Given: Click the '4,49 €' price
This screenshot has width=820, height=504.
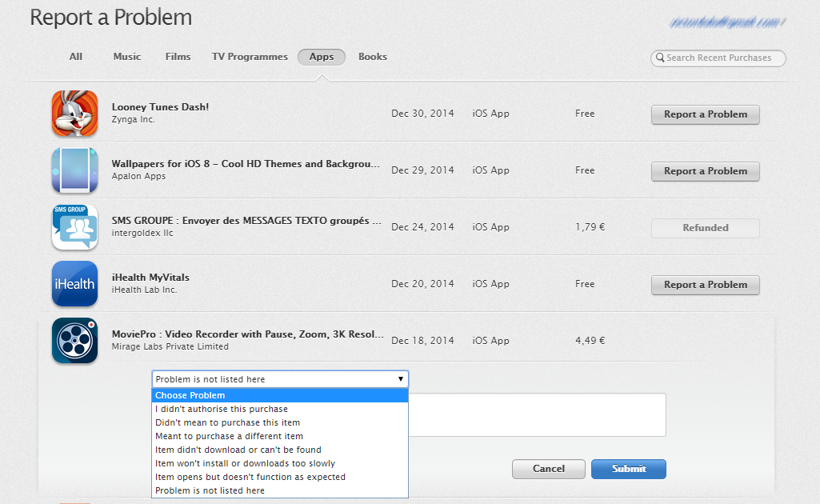Looking at the screenshot, I should click(590, 340).
